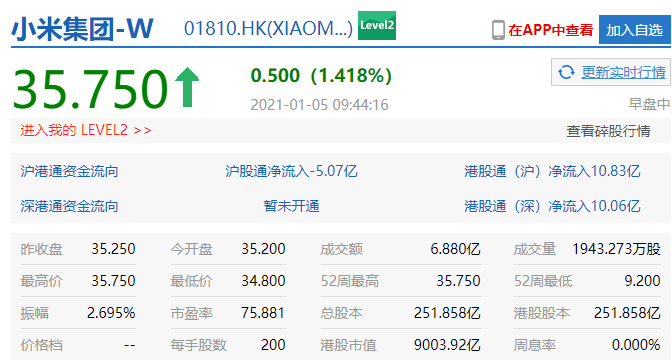Click 更新实时行情 link
This screenshot has height=360, width=672.
pyautogui.click(x=623, y=72)
